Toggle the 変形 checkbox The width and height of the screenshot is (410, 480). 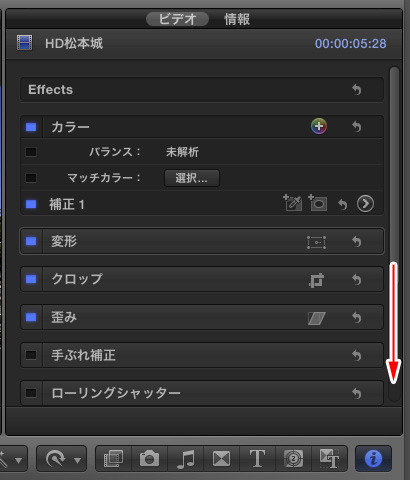coord(31,241)
